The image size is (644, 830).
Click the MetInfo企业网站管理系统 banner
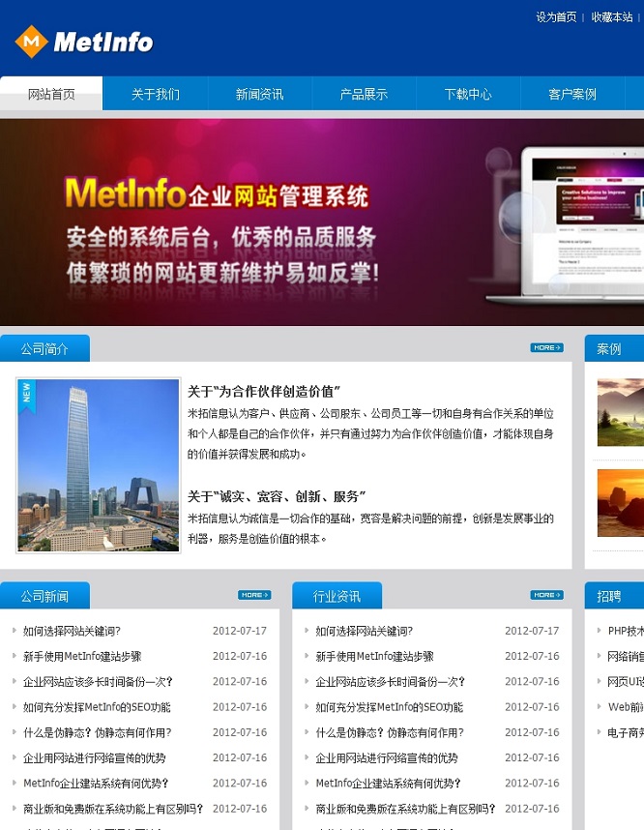click(x=322, y=222)
